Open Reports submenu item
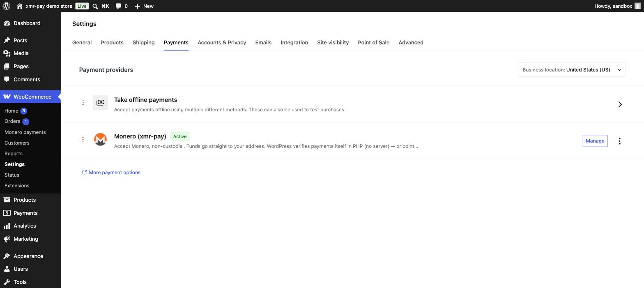 pyautogui.click(x=14, y=154)
